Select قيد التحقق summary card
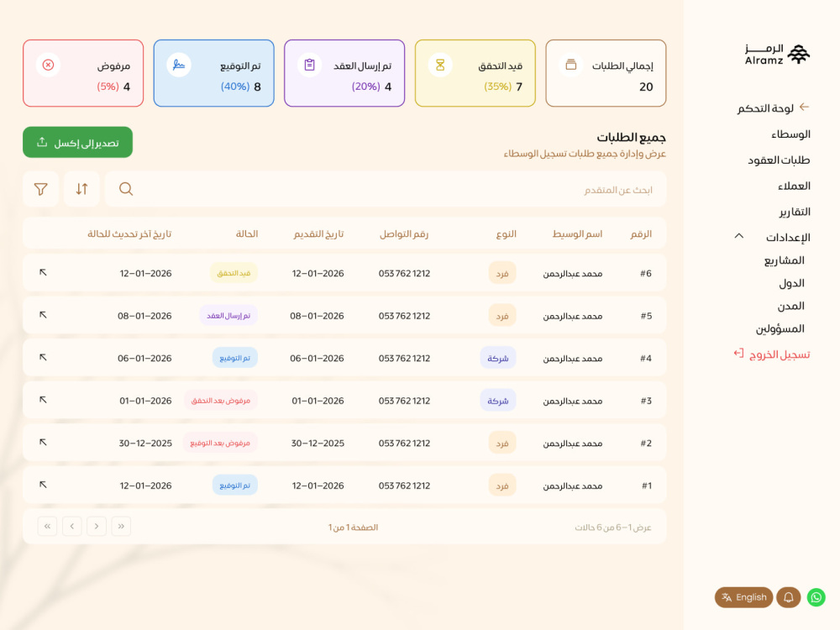The width and height of the screenshot is (840, 630). 475,73
